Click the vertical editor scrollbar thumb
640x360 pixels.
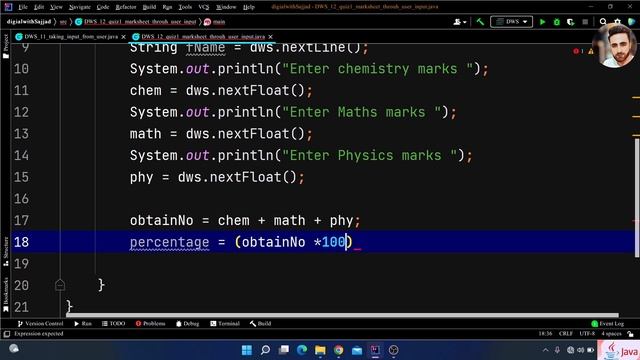click(x=637, y=198)
